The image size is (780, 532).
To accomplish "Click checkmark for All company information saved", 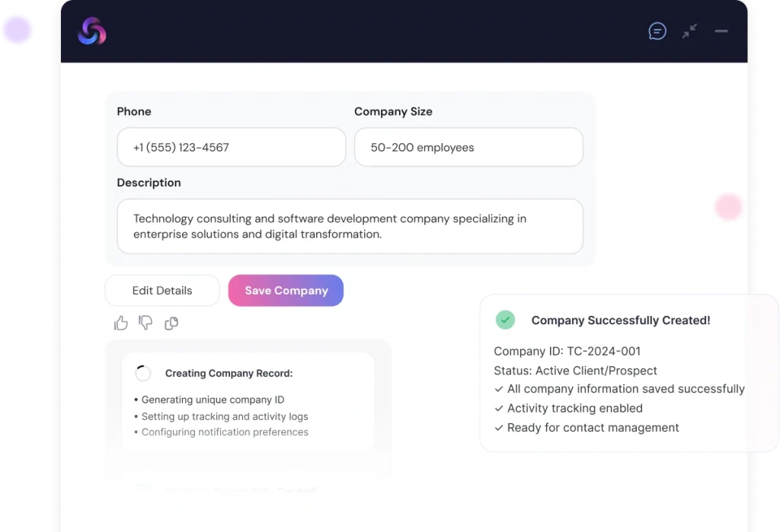I will 499,389.
